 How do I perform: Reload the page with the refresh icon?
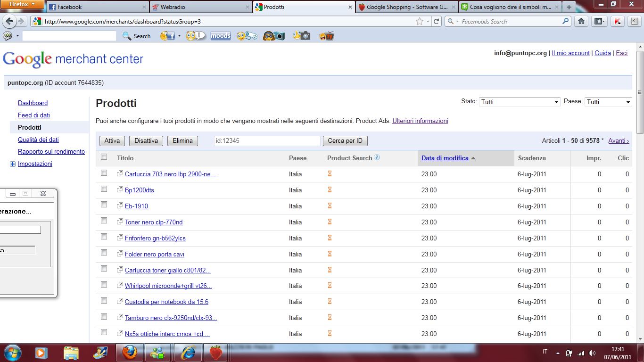tap(437, 21)
